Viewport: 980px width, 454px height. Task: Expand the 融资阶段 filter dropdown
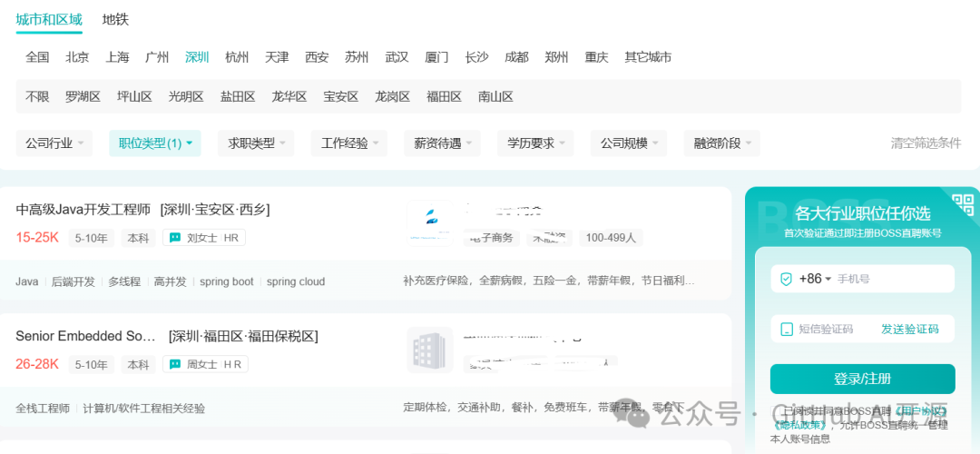tap(722, 143)
